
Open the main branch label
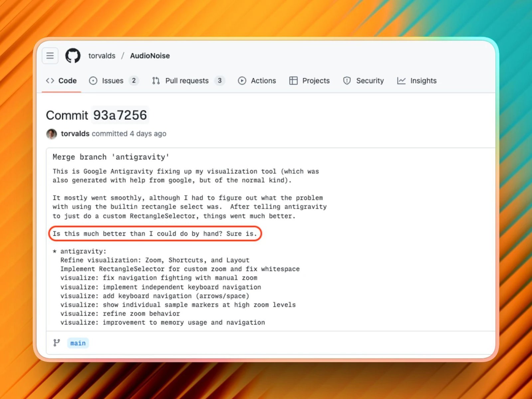[x=78, y=343]
